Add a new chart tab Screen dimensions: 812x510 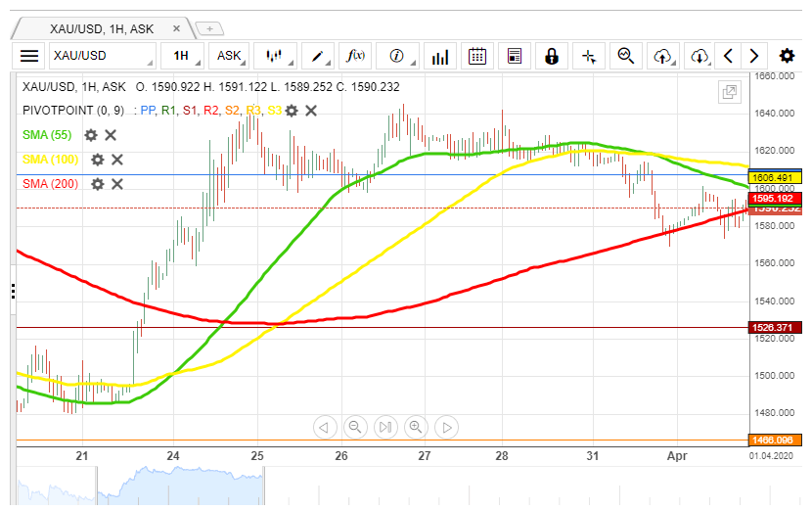(208, 28)
